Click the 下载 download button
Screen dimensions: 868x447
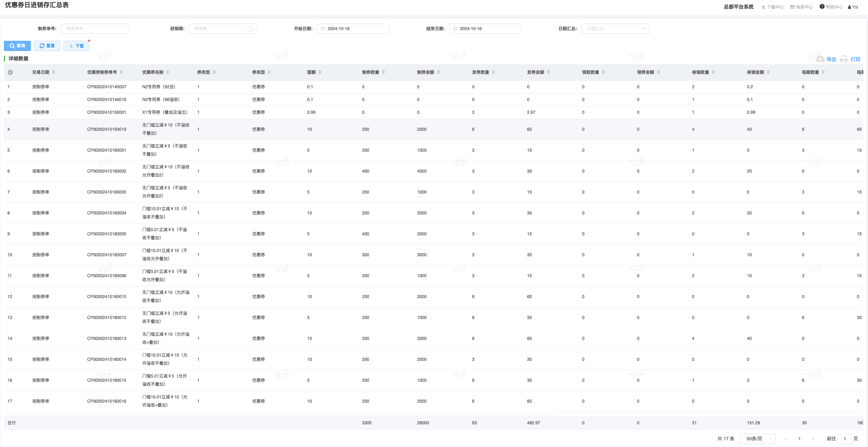pos(76,46)
